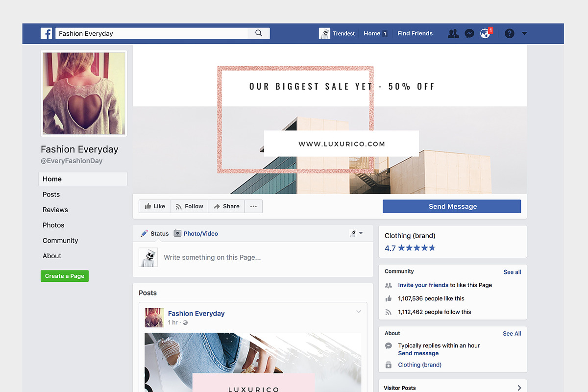Open the Notifications globe icon
This screenshot has height=392, width=588.
pos(485,33)
